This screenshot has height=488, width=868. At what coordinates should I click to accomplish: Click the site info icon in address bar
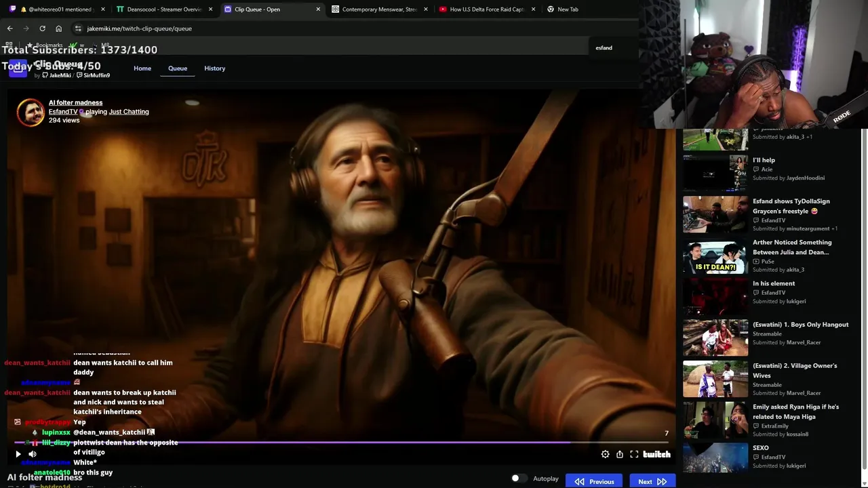click(78, 28)
